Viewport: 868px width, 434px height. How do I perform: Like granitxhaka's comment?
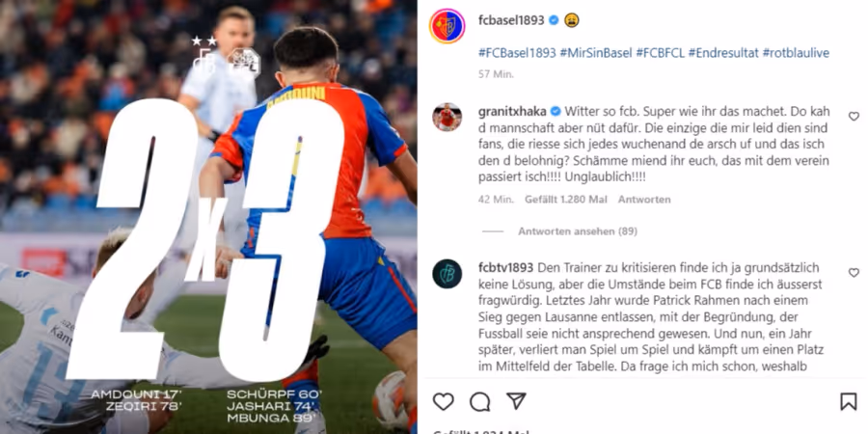pyautogui.click(x=854, y=117)
